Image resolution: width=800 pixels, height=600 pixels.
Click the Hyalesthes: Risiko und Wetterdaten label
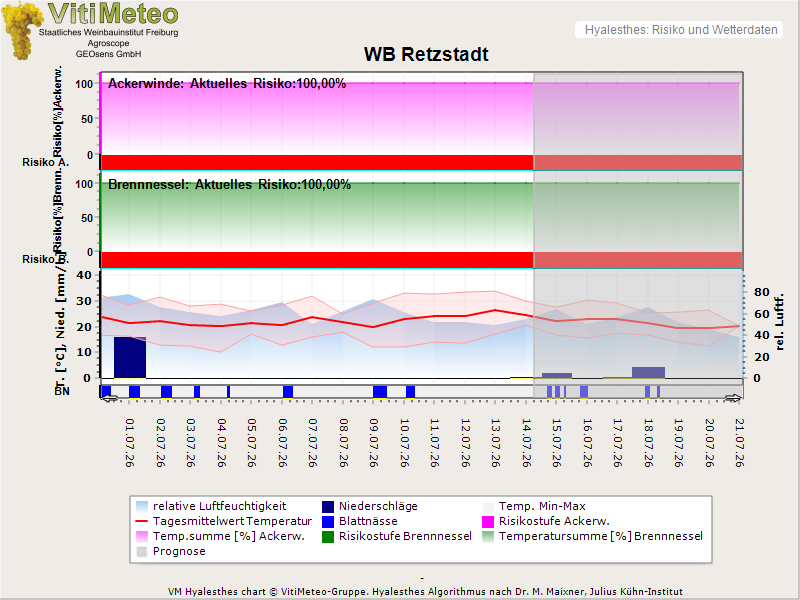pyautogui.click(x=681, y=30)
